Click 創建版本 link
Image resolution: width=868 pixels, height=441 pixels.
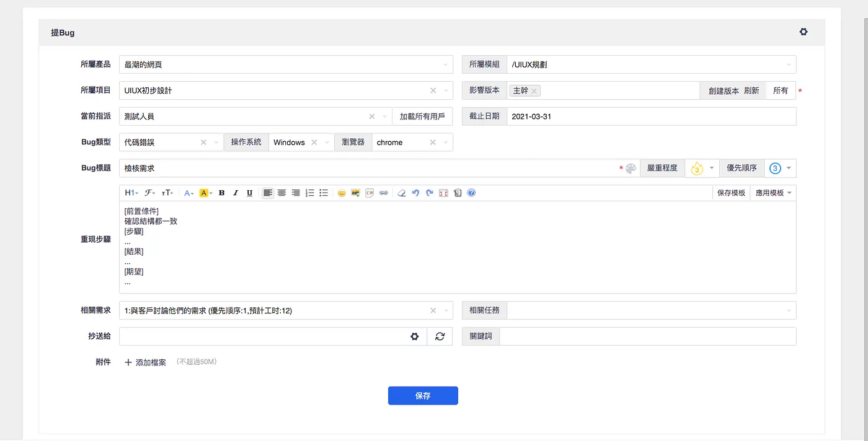point(724,90)
